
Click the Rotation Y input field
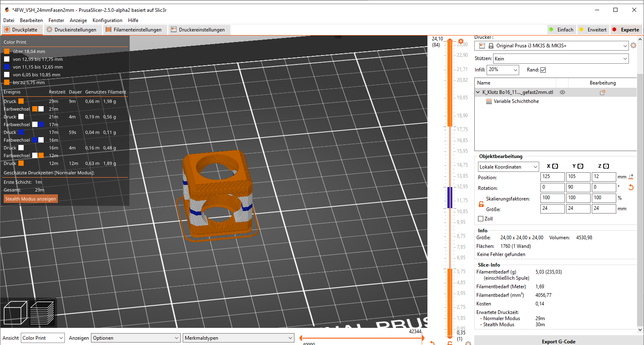[578, 187]
